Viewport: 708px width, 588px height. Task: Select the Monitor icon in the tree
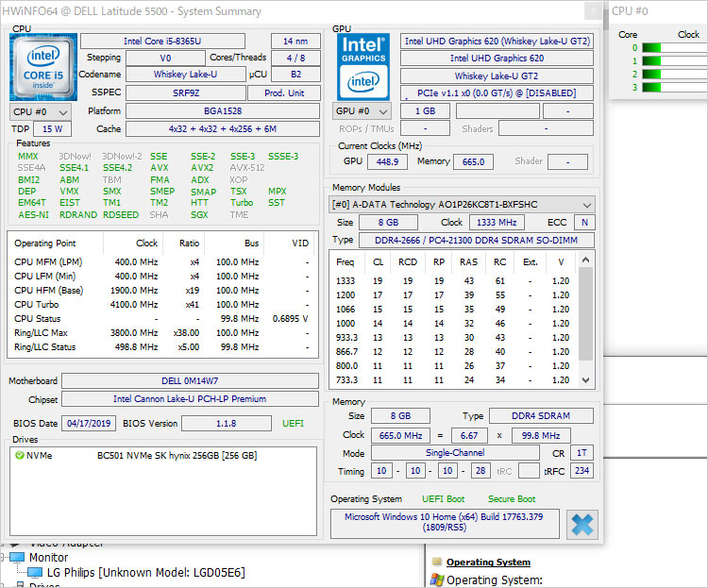pyautogui.click(x=18, y=557)
